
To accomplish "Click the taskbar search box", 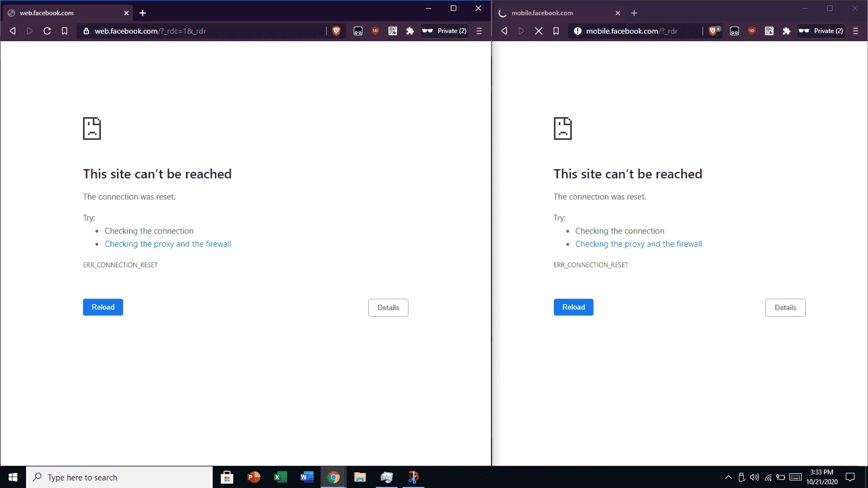I will (x=119, y=477).
